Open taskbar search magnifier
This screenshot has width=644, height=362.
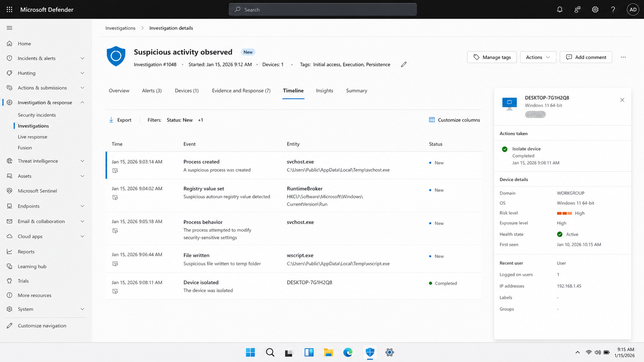pyautogui.click(x=270, y=352)
